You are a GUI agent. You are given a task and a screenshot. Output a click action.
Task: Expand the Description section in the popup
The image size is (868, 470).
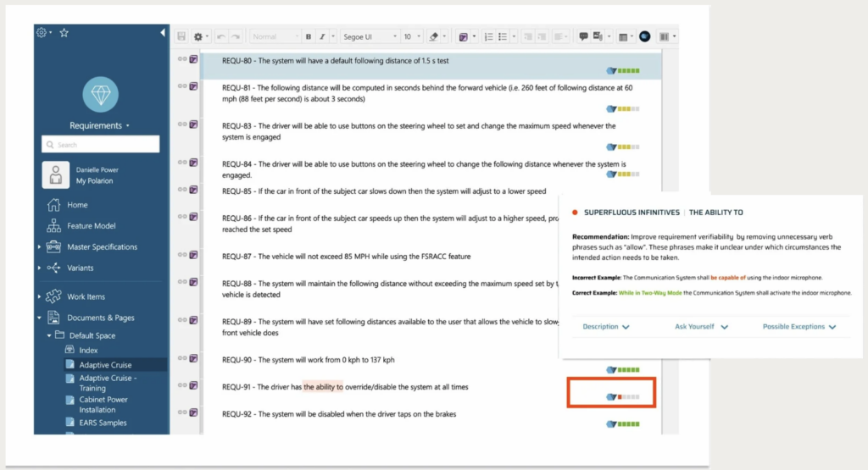tap(606, 327)
